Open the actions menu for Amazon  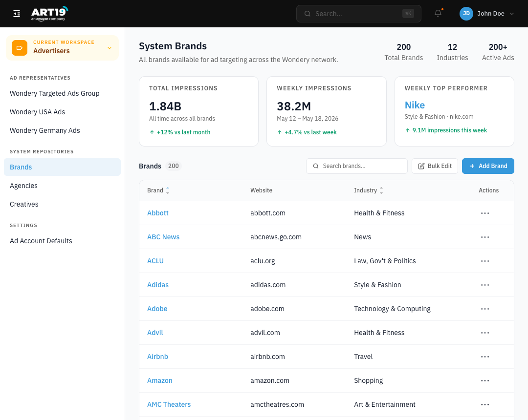pyautogui.click(x=485, y=380)
